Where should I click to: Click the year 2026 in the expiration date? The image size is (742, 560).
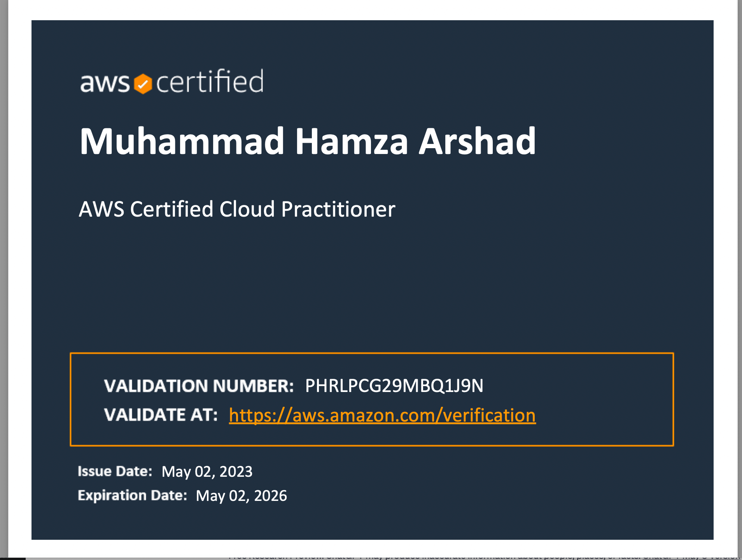270,496
